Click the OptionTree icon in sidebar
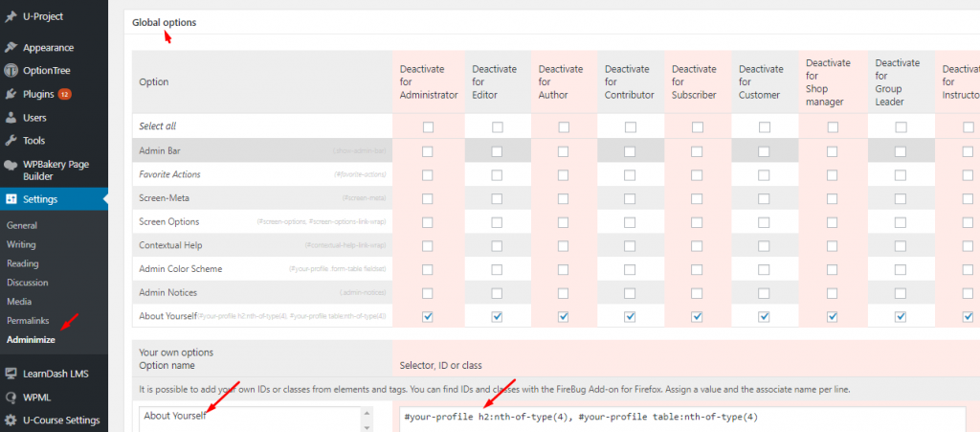Image resolution: width=980 pixels, height=432 pixels. 11,71
